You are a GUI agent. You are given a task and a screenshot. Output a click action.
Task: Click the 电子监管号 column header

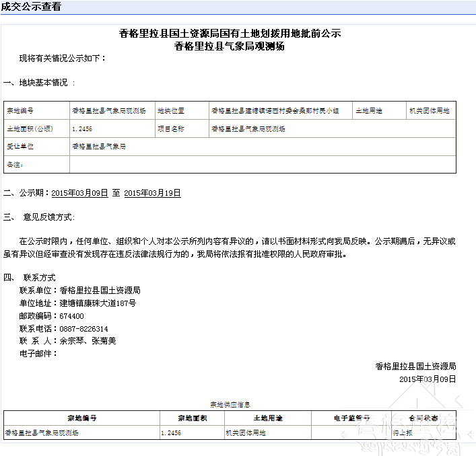[351, 418]
